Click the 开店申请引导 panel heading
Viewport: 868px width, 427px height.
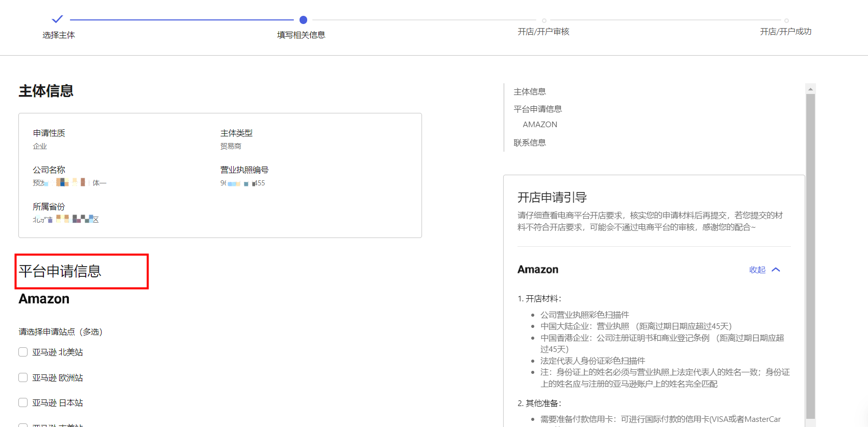pos(552,198)
